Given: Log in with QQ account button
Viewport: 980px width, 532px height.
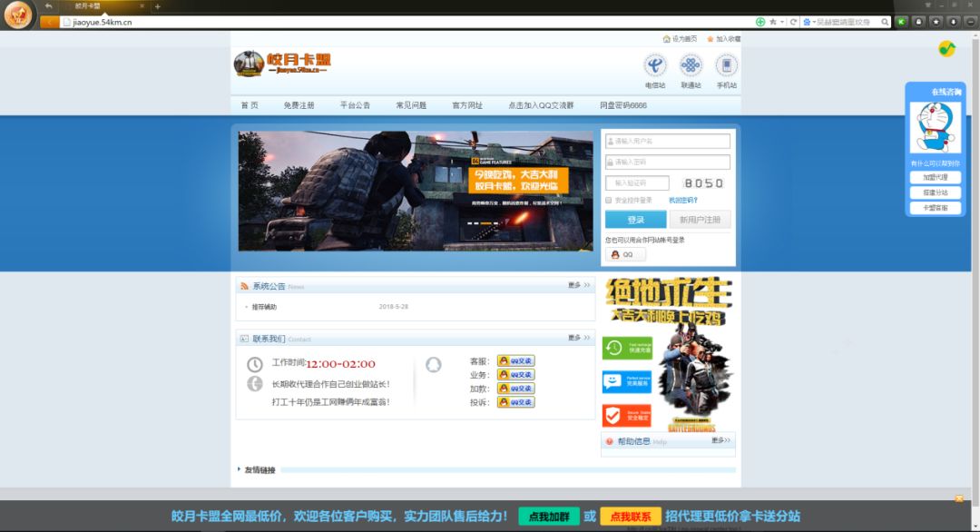Looking at the screenshot, I should pos(625,254).
